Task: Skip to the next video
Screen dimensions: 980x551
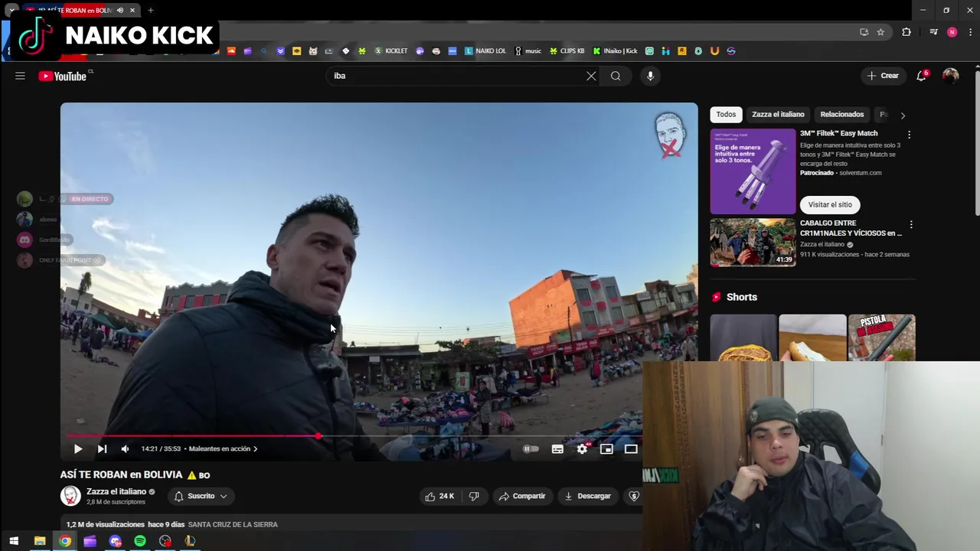Action: click(x=102, y=449)
